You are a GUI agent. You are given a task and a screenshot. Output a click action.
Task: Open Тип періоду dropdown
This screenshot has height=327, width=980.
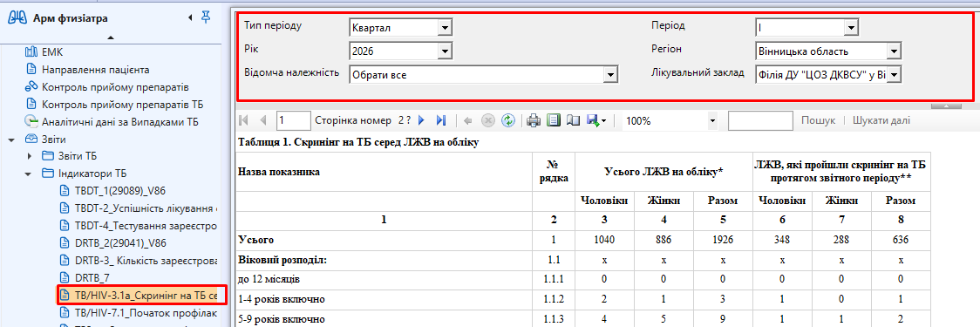click(x=445, y=28)
